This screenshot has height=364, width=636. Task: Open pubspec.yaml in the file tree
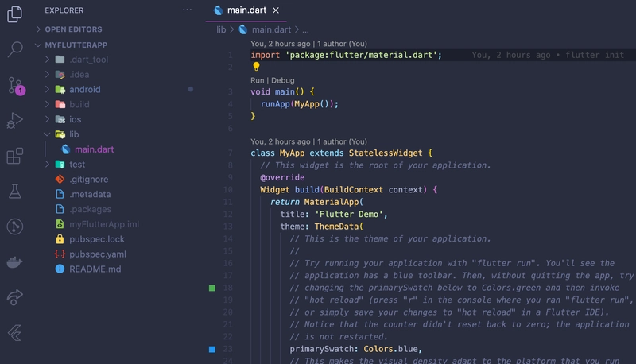(97, 254)
